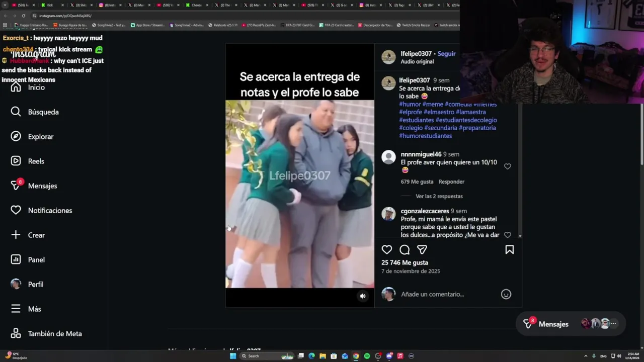Click the #secundaria hashtag
The image size is (644, 362).
coord(440,128)
